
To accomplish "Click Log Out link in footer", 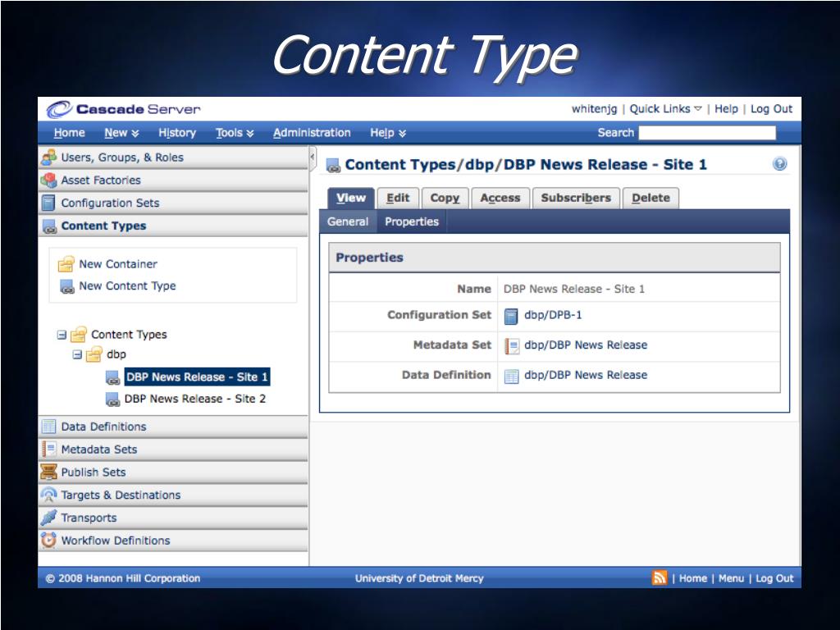I will tap(774, 578).
